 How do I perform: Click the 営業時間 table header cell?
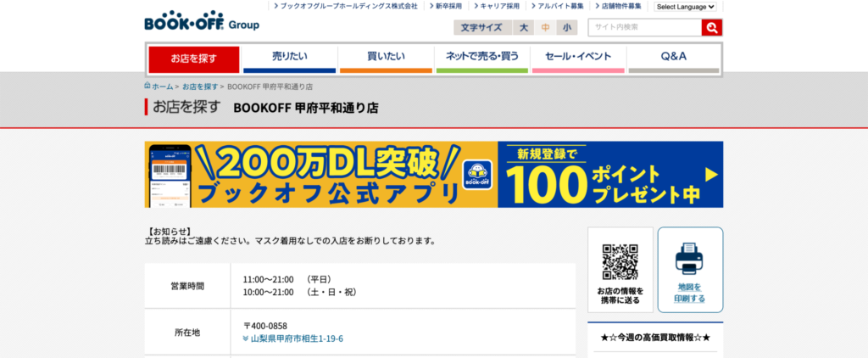click(x=187, y=286)
